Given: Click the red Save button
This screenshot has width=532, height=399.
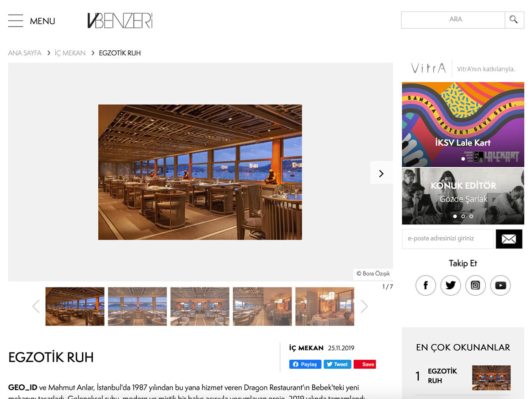Looking at the screenshot, I should click(x=365, y=364).
